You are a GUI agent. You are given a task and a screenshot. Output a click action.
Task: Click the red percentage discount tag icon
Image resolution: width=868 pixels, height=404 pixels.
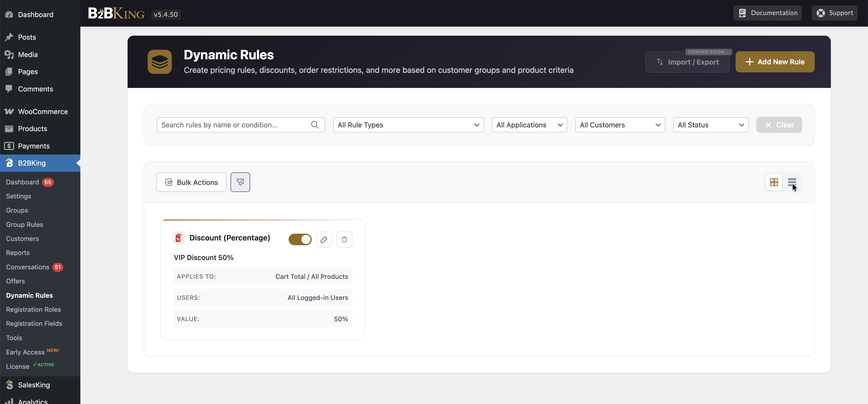tap(179, 238)
